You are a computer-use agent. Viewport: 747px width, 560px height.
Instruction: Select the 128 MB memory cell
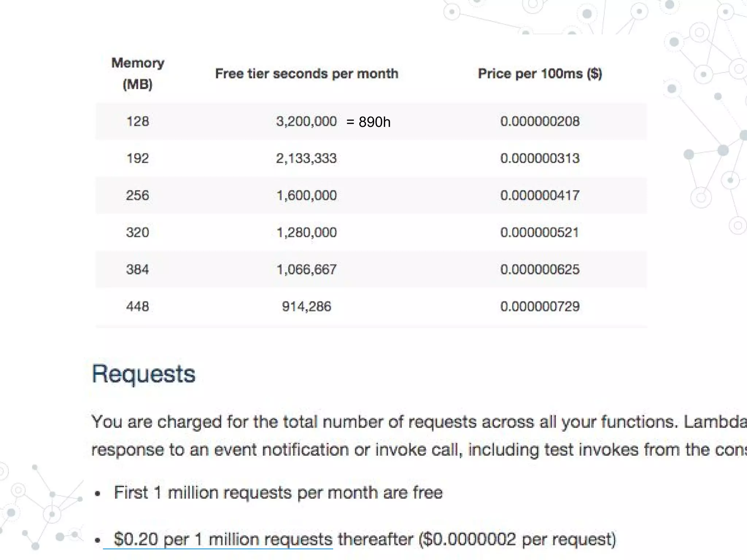tap(138, 121)
